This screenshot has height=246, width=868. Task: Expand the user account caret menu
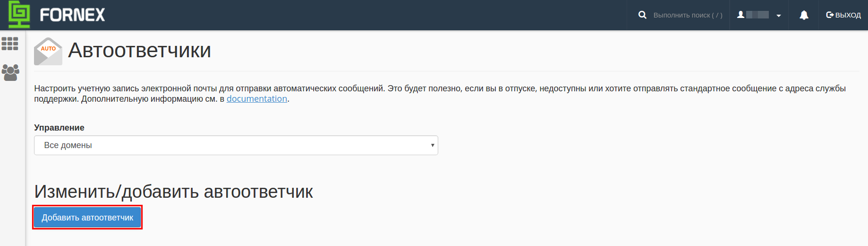[779, 16]
